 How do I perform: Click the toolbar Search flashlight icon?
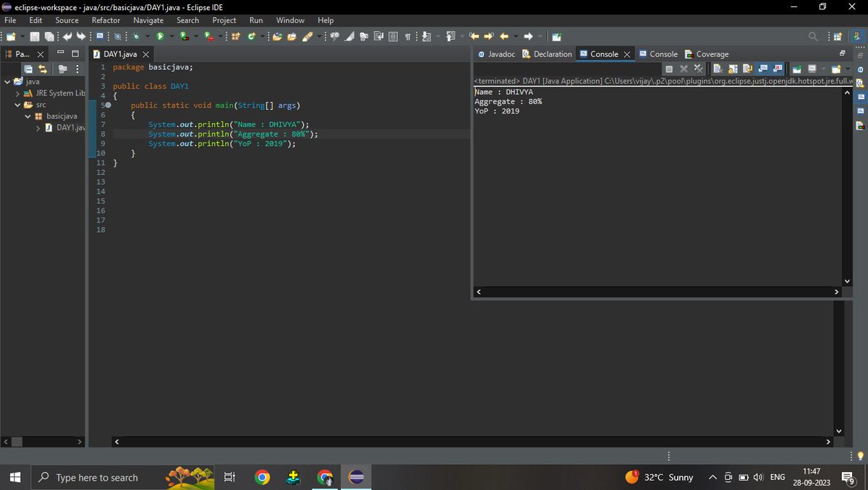(307, 36)
